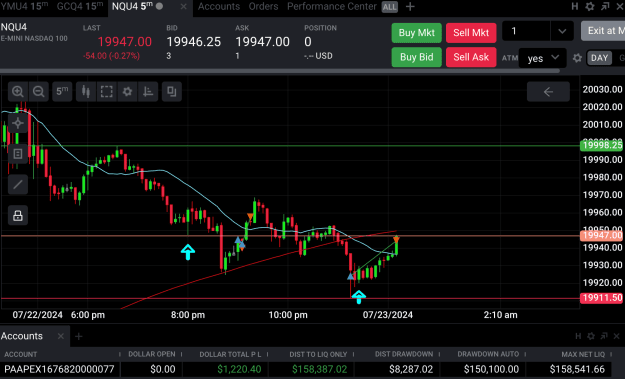Click the MAX NET LIQ column header
The width and height of the screenshot is (625, 379).
pyautogui.click(x=583, y=354)
